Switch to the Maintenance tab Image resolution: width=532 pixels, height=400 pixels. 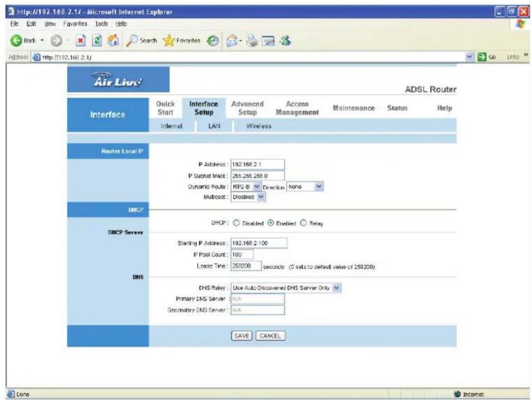354,108
